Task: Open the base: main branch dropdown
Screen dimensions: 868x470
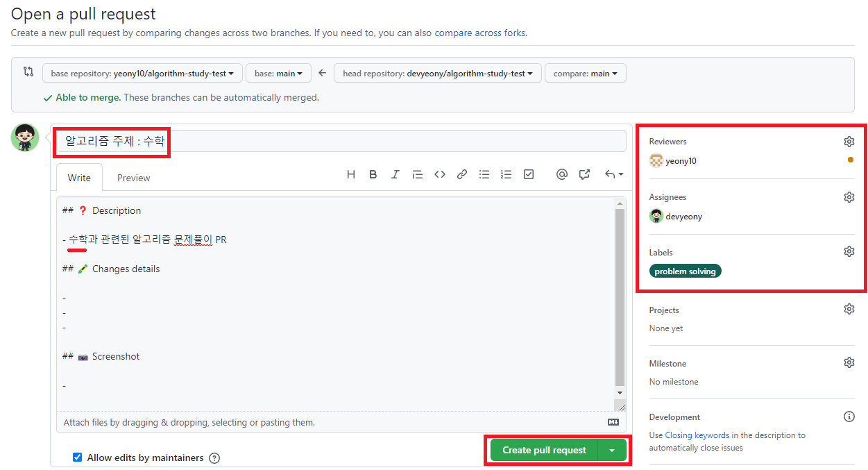Action: click(278, 73)
